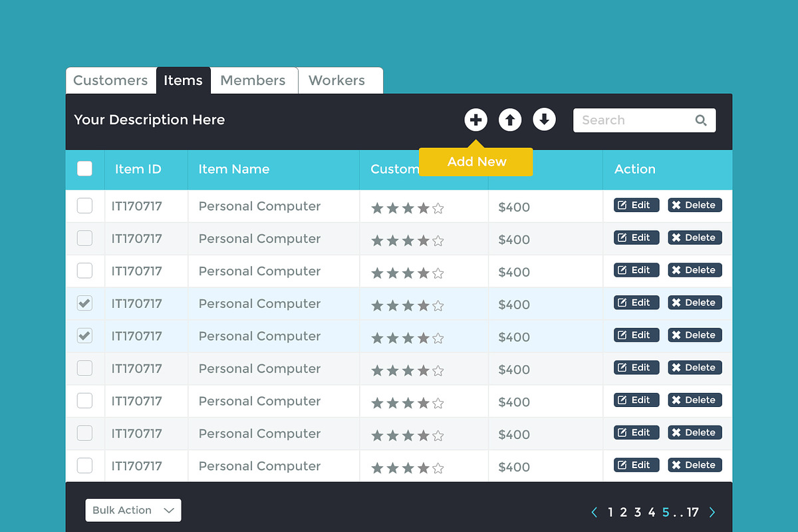Image resolution: width=798 pixels, height=532 pixels.
Task: Toggle the select-all checkbox in table header
Action: point(84,168)
